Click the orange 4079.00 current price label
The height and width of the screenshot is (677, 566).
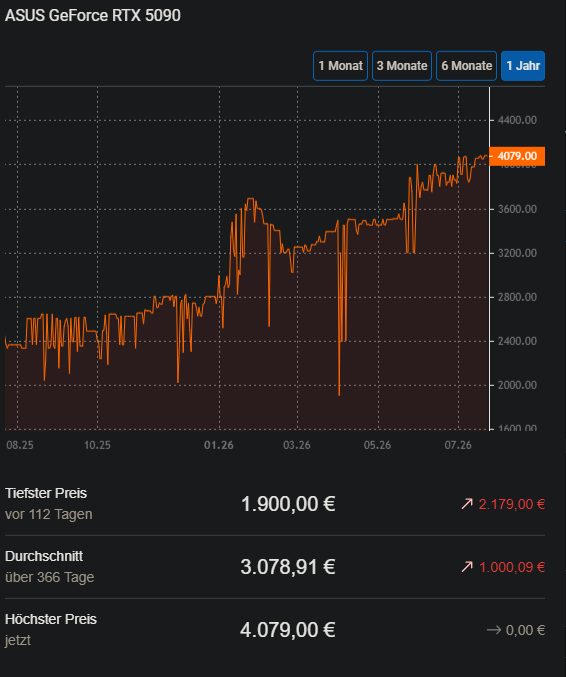pyautogui.click(x=517, y=156)
